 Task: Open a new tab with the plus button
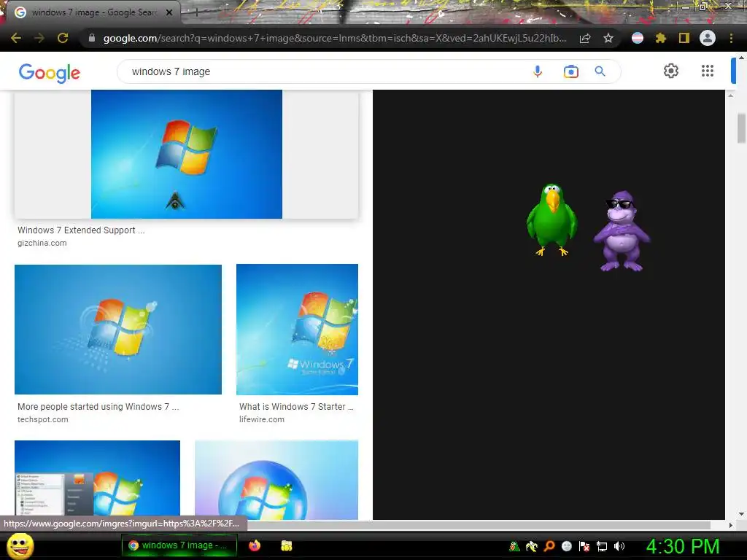[196, 13]
